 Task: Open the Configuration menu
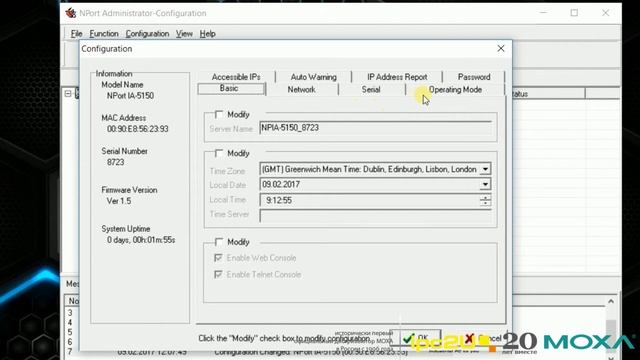point(147,34)
